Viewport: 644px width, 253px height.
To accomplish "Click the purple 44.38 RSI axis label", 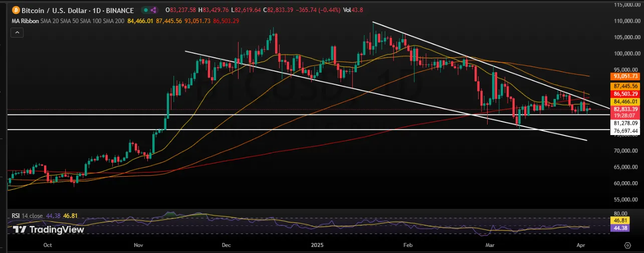I will point(624,227).
